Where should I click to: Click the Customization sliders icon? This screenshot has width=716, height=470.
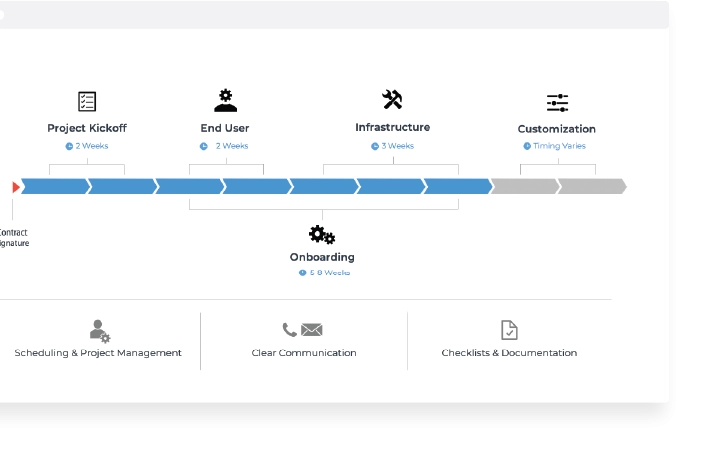[x=557, y=103]
